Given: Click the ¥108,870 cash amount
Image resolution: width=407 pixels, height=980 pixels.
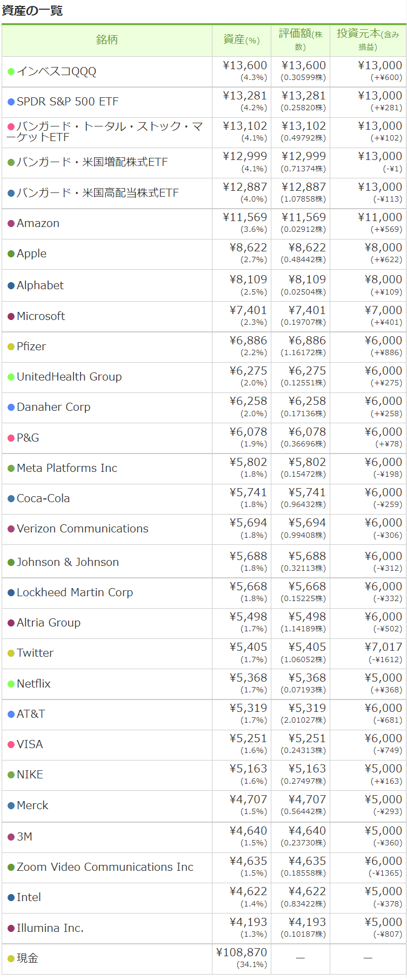Looking at the screenshot, I should click(x=242, y=952).
